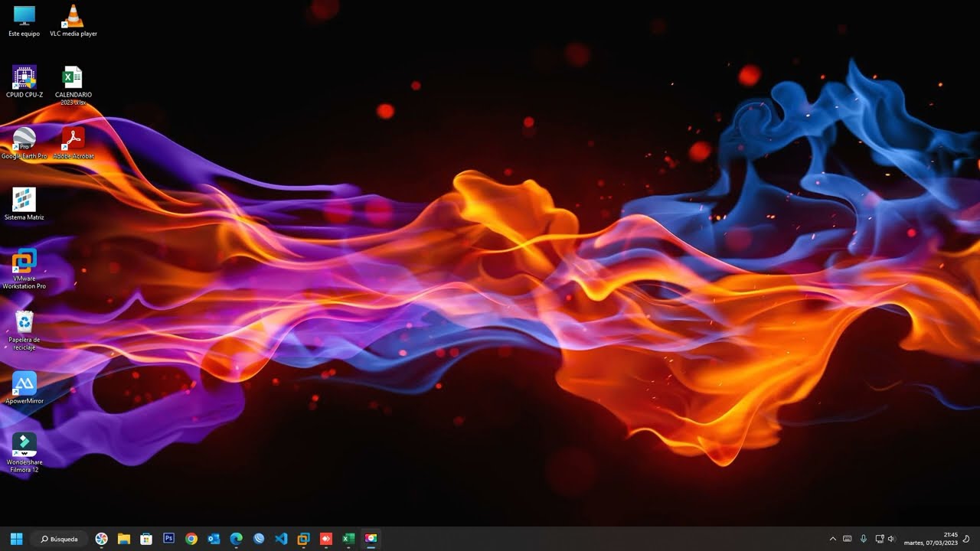980x551 pixels.
Task: Select the Adobe Acrobat desktop icon
Action: [73, 143]
